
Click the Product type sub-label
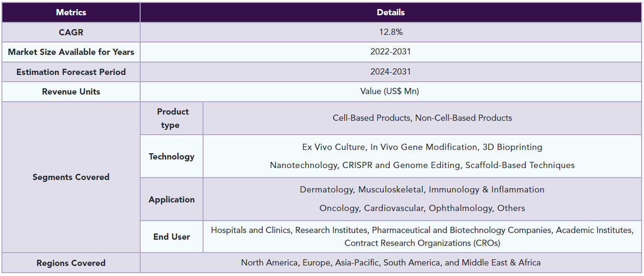click(x=172, y=118)
